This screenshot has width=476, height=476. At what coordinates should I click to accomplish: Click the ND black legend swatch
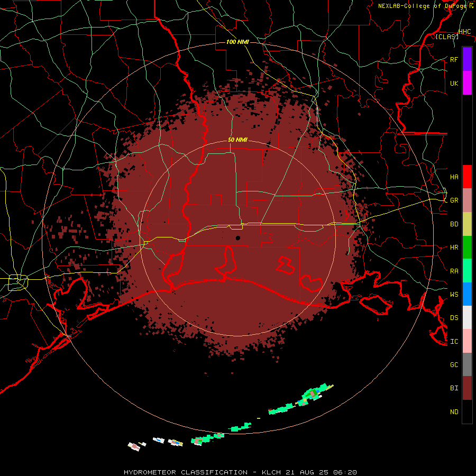click(467, 411)
